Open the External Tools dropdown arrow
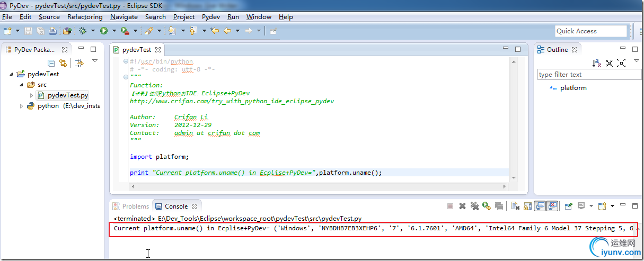This screenshot has height=261, width=644. [x=135, y=31]
